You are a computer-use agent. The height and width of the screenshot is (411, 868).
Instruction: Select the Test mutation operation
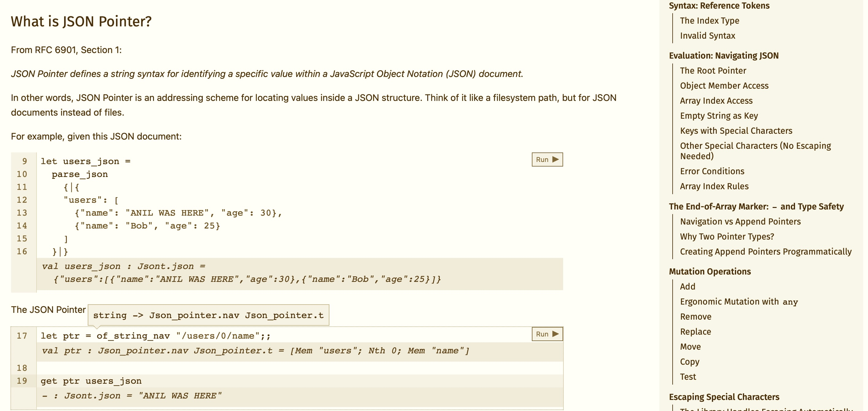[x=688, y=376]
